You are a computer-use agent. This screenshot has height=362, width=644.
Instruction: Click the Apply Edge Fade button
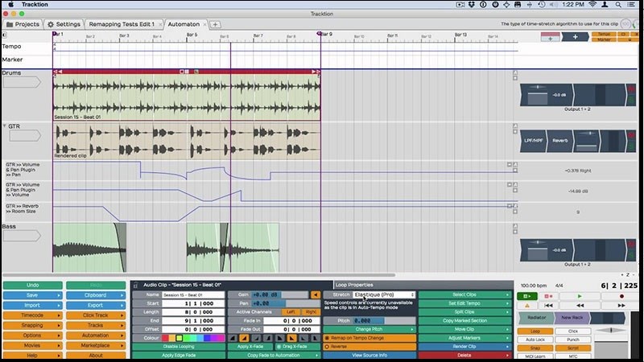point(178,355)
